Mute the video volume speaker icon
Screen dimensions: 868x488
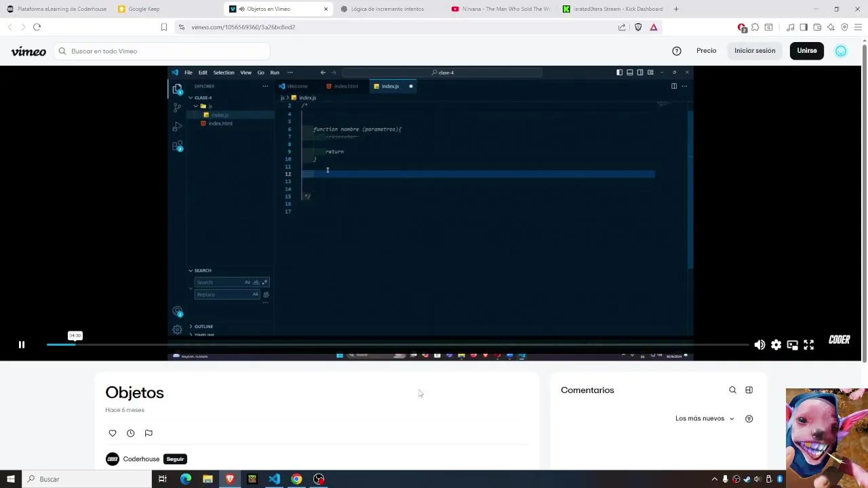759,345
